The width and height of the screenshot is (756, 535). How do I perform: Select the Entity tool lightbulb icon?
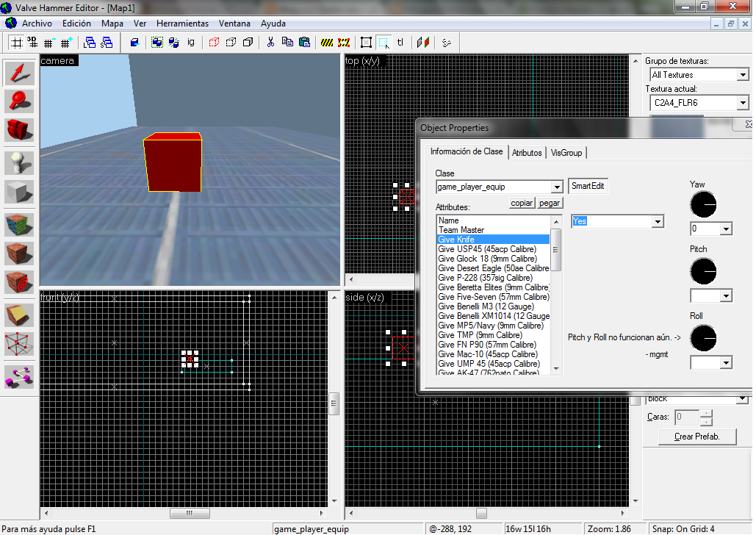(19, 163)
